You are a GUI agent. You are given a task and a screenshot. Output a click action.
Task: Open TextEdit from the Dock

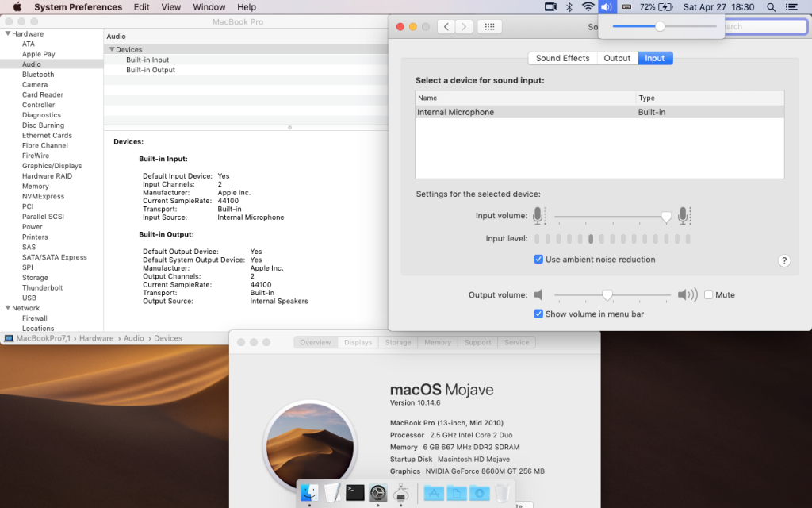pos(331,492)
